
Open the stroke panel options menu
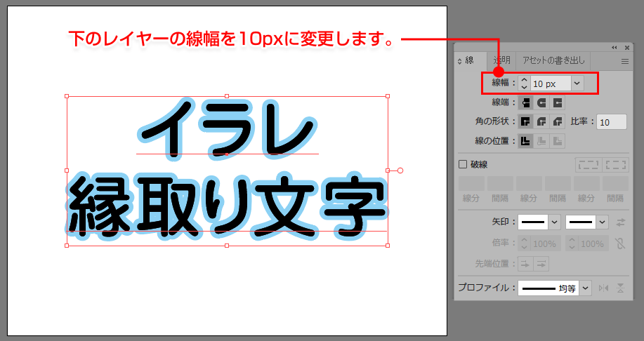[x=625, y=62]
